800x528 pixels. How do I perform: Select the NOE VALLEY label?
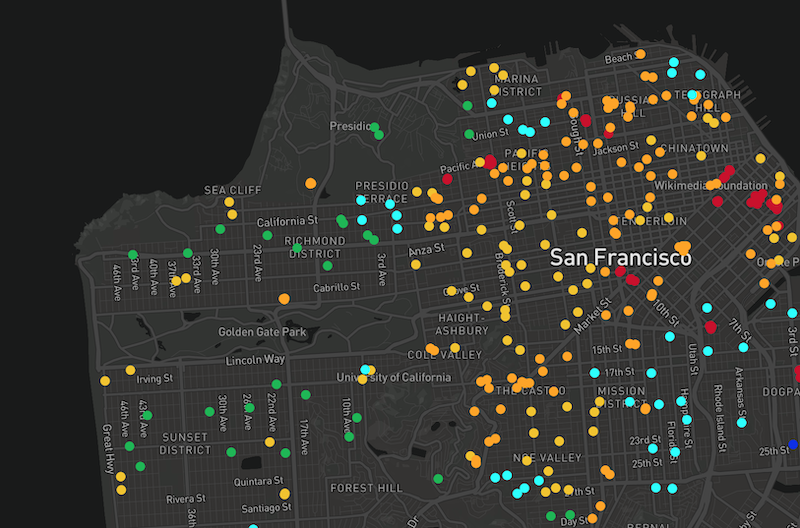click(547, 458)
